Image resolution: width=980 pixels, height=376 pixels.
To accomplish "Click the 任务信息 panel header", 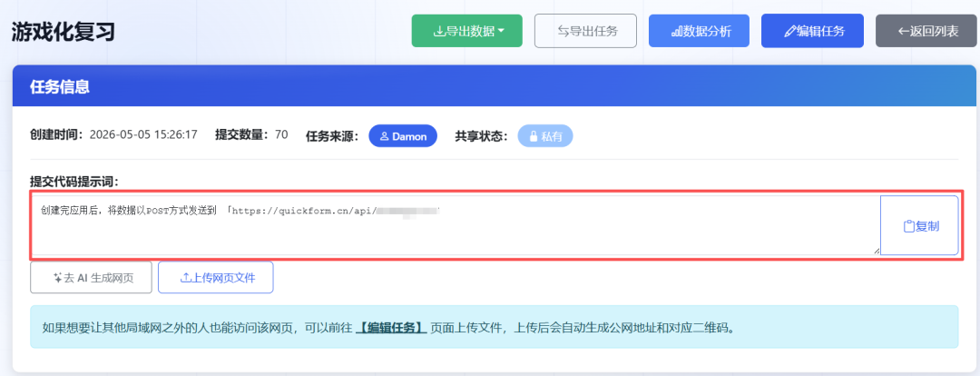I will click(494, 87).
